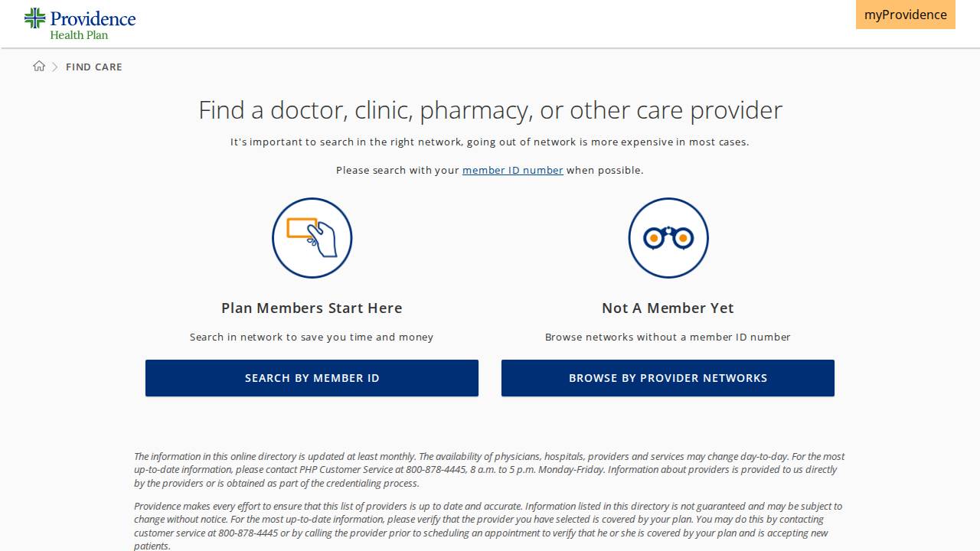Click the Plan Members Start Here heading
The height and width of the screenshot is (551, 980).
tap(312, 308)
